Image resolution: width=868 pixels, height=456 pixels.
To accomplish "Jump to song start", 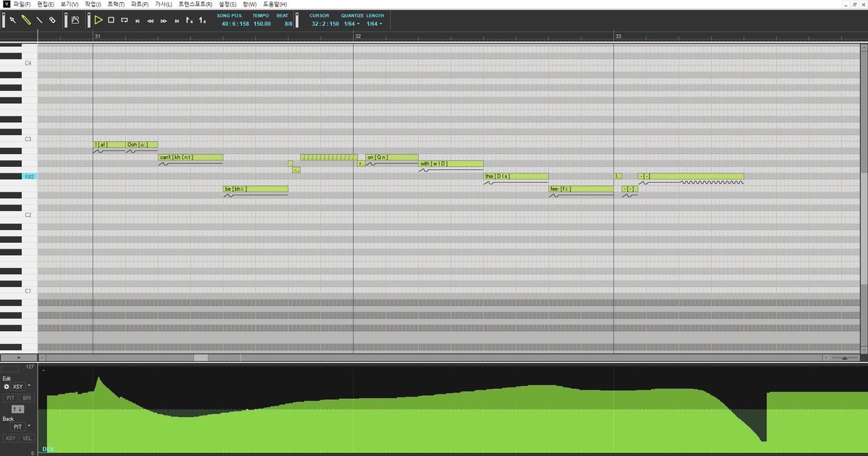I will tap(137, 20).
